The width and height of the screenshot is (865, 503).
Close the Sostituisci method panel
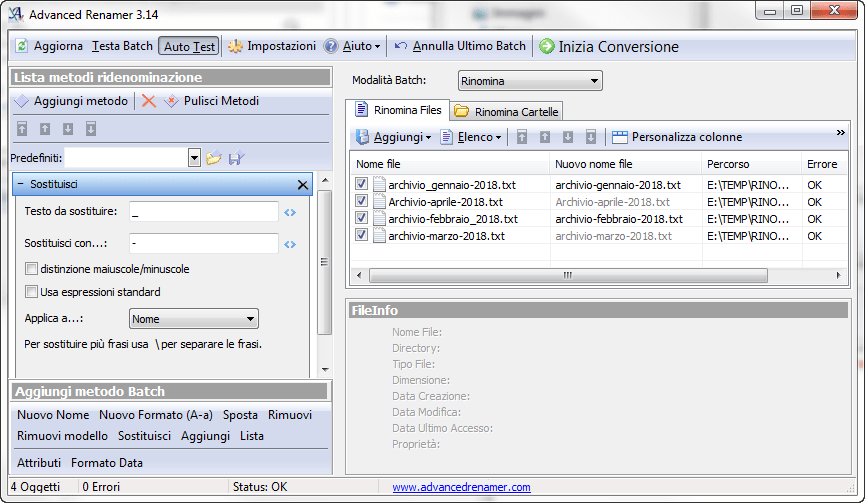click(302, 185)
